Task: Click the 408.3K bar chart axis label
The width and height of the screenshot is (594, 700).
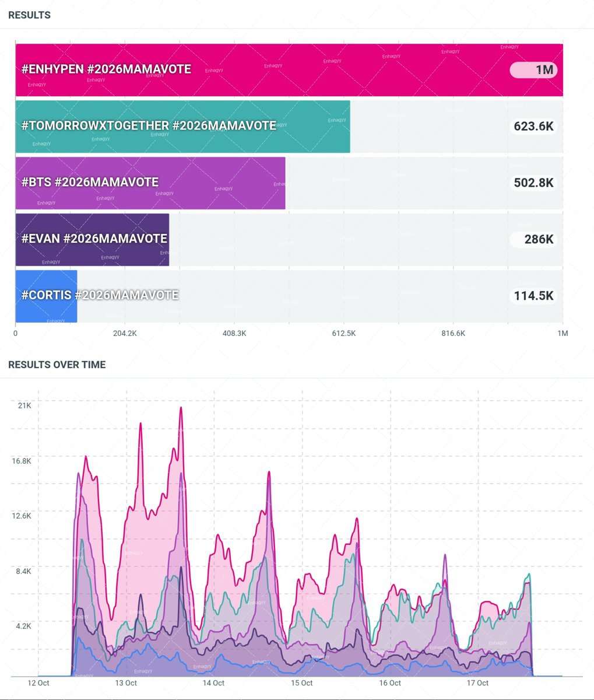Action: pos(234,334)
